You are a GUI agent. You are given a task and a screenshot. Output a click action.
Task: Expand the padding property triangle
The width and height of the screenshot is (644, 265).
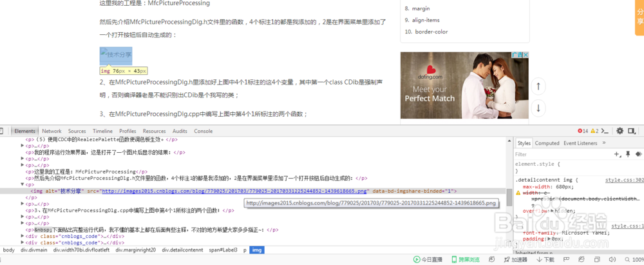coord(550,239)
